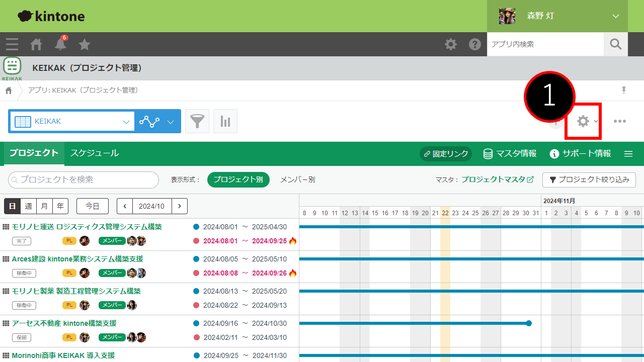Click the pin icon on breadcrumb bar
Viewport: 644px width, 362px height.
coord(624,90)
